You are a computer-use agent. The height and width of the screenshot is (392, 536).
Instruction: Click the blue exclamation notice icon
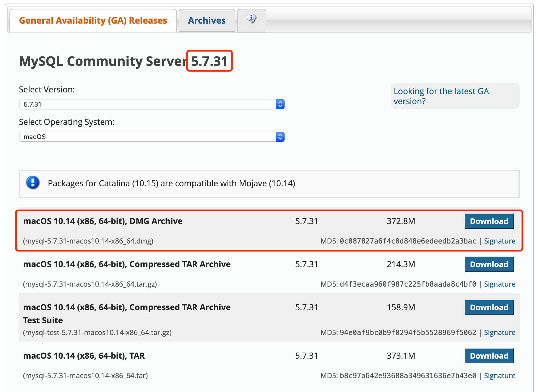[33, 182]
